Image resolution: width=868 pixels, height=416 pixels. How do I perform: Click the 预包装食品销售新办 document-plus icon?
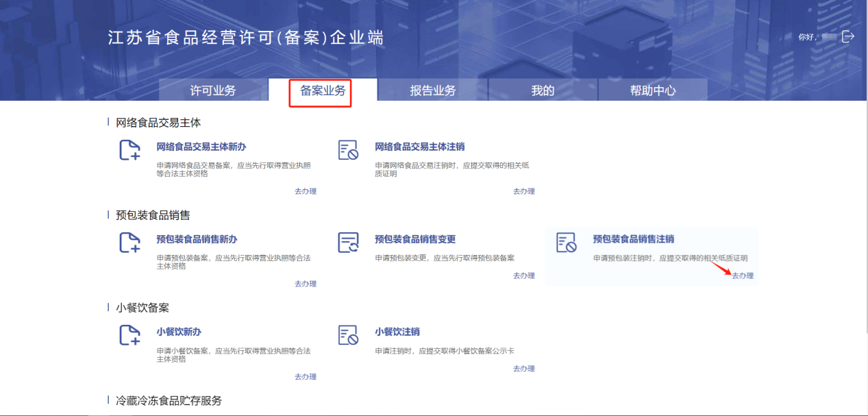[x=130, y=243]
